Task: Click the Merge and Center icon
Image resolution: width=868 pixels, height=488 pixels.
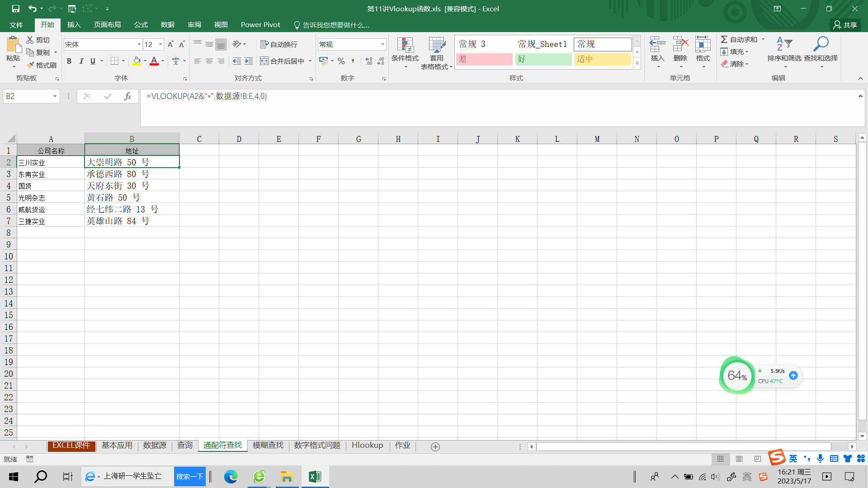Action: pyautogui.click(x=264, y=61)
